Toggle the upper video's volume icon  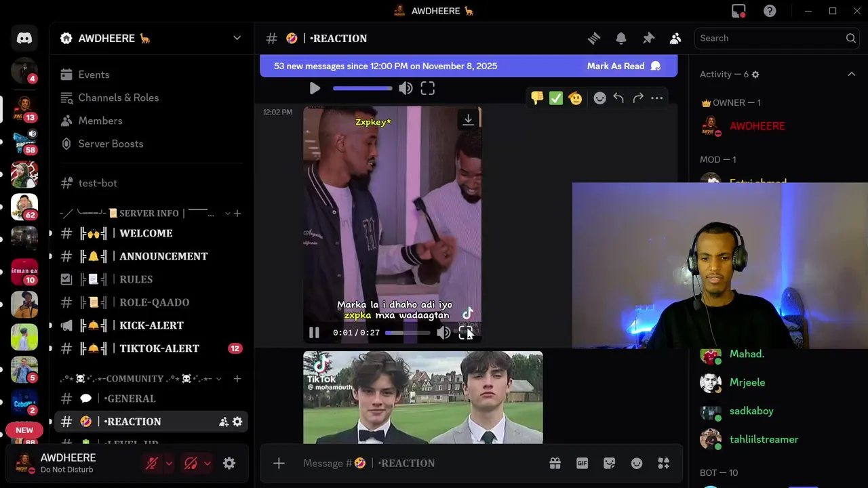pos(406,88)
